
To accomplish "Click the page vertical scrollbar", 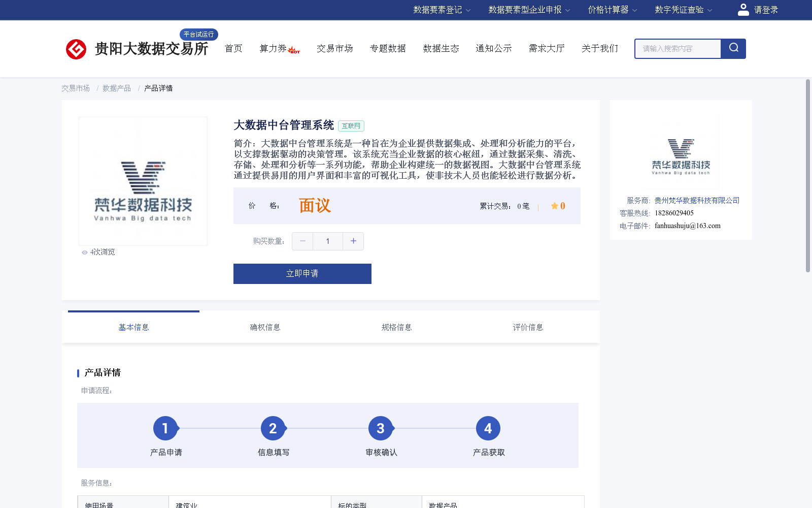I will click(x=808, y=176).
